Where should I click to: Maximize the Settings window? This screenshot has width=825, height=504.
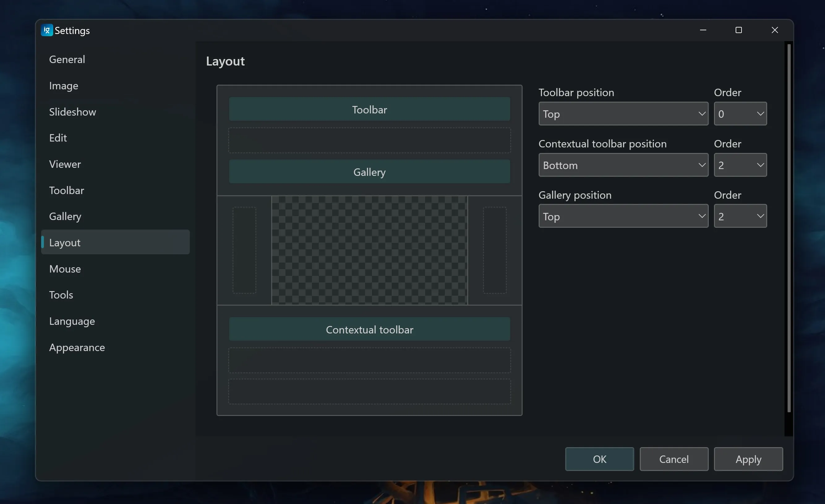[739, 30]
